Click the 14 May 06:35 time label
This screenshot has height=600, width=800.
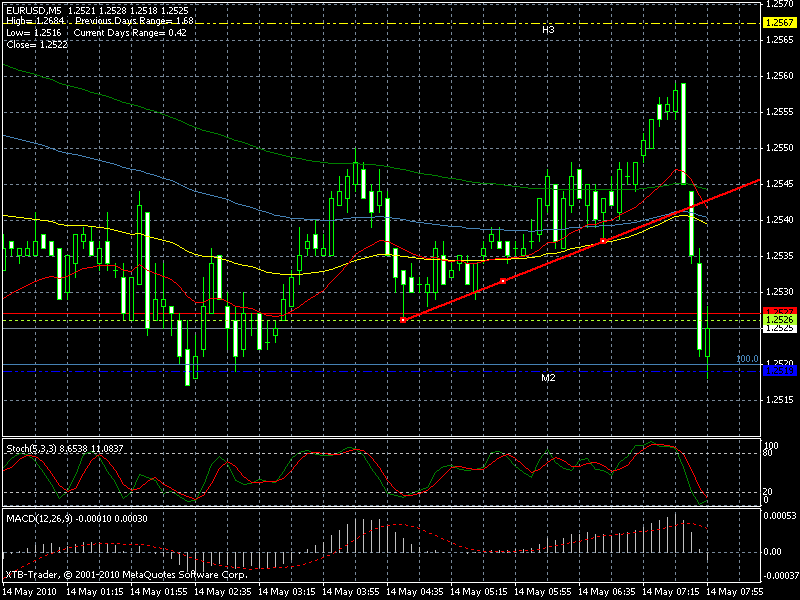607,592
